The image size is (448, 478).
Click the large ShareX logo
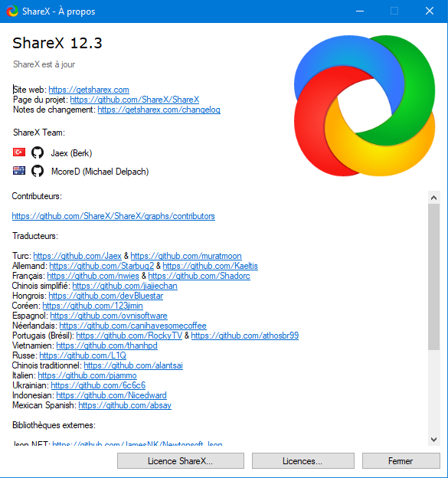(x=365, y=106)
